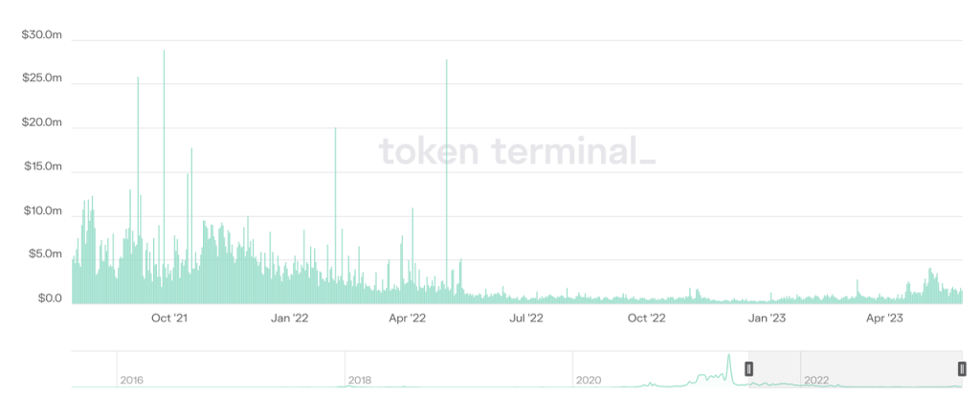
Task: Click the token terminal watermark
Action: tap(517, 151)
